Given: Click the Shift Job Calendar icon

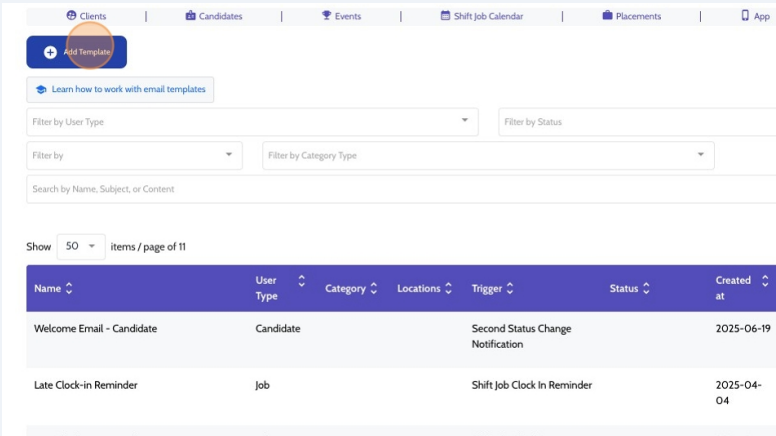Looking at the screenshot, I should click(446, 16).
